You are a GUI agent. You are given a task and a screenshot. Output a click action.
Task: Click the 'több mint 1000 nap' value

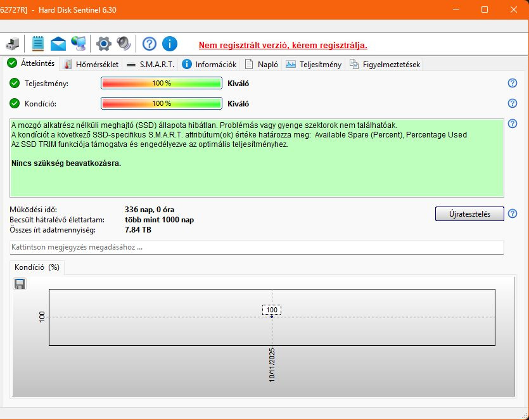159,220
